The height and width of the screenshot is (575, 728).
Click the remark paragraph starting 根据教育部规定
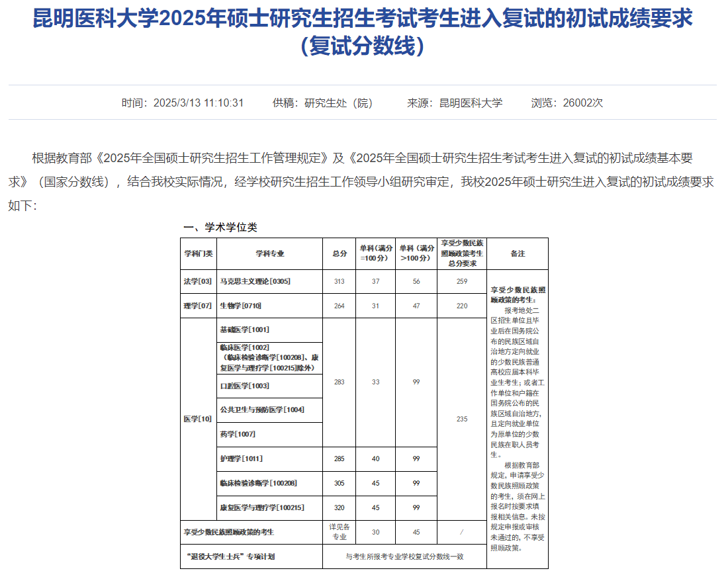tap(518, 507)
